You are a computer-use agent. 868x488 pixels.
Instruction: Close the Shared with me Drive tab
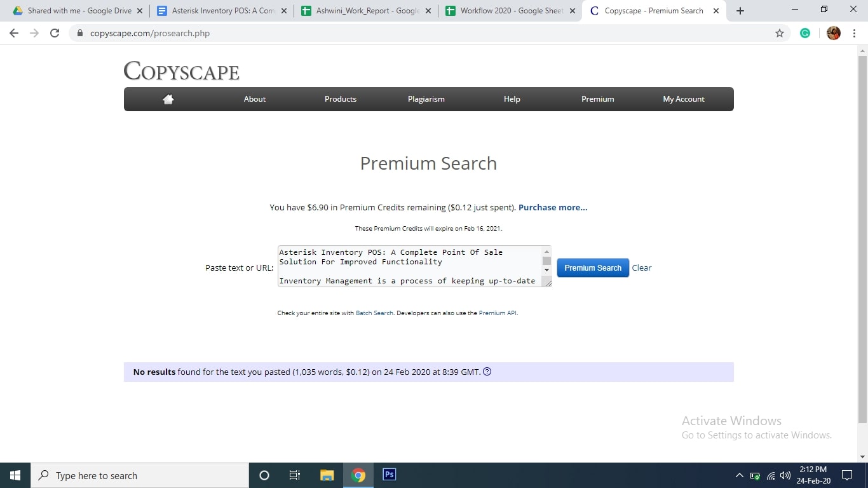click(x=140, y=11)
